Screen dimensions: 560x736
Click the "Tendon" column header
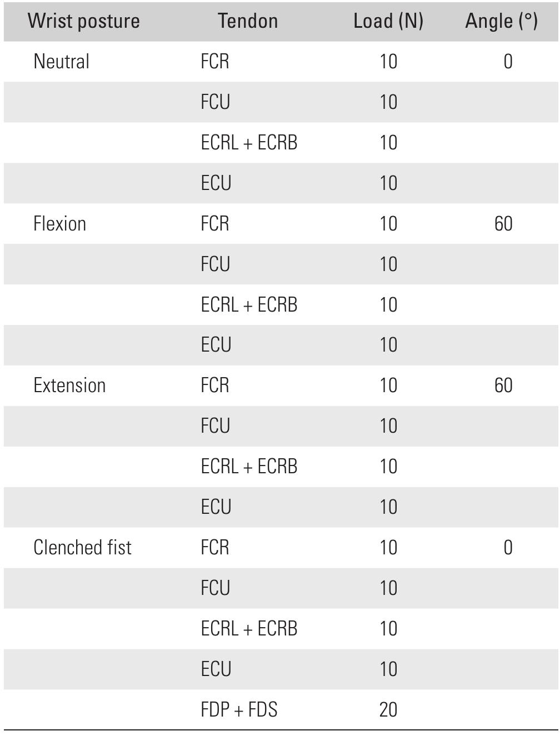(x=248, y=21)
